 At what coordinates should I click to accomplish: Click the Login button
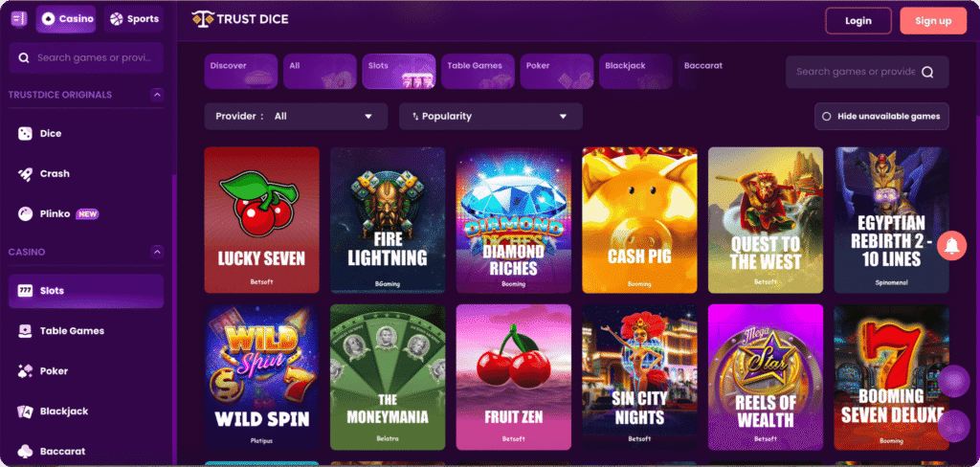(x=858, y=21)
